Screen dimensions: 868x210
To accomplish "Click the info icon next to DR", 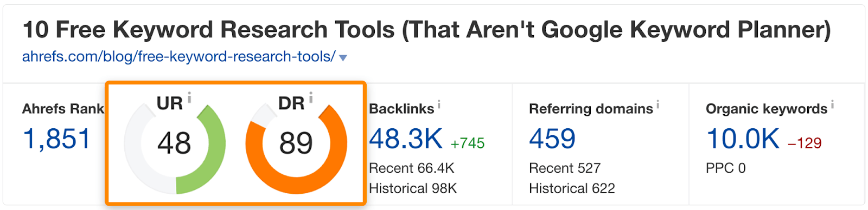I will coord(311,98).
